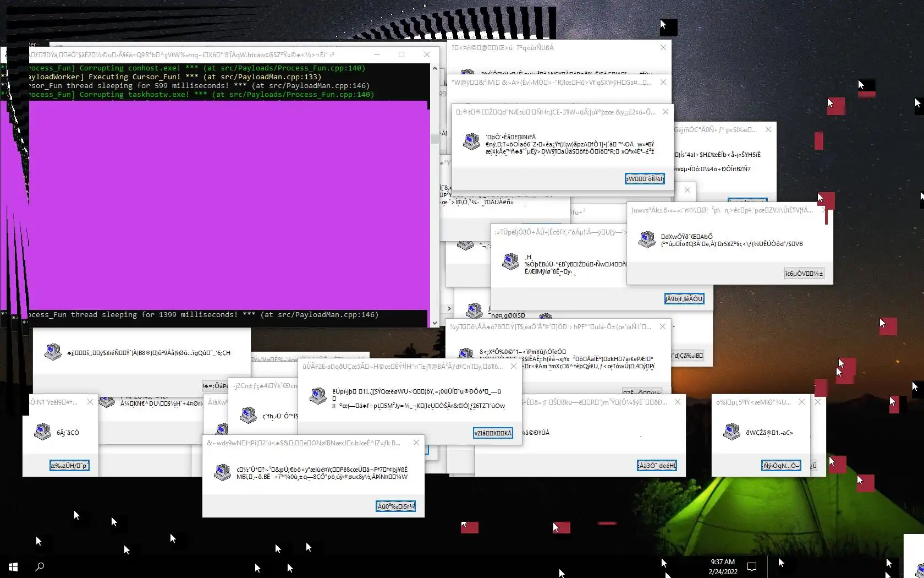Close the dialog titled 'GêjíñÔC'
This screenshot has height=578, width=924.
pos(768,129)
